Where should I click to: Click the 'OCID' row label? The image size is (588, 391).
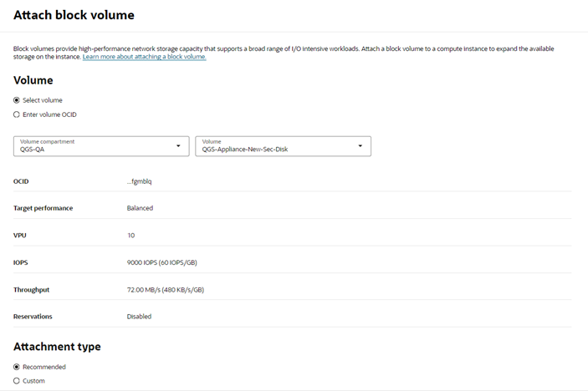pos(22,181)
